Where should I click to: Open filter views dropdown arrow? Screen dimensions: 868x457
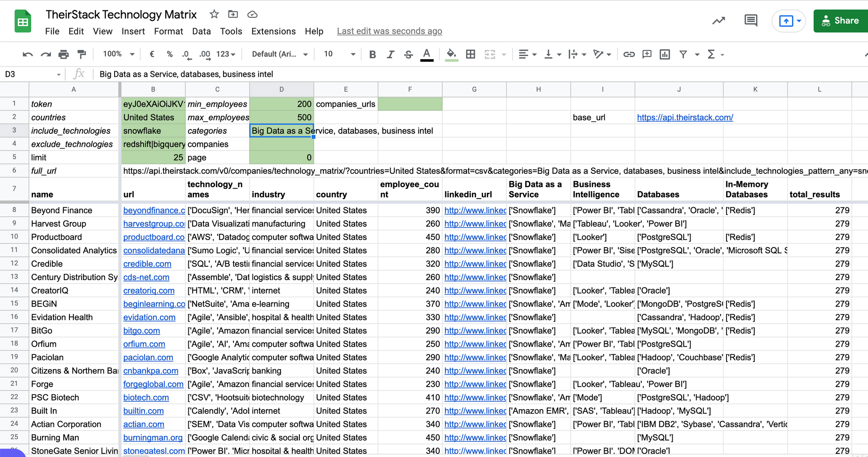(x=697, y=54)
